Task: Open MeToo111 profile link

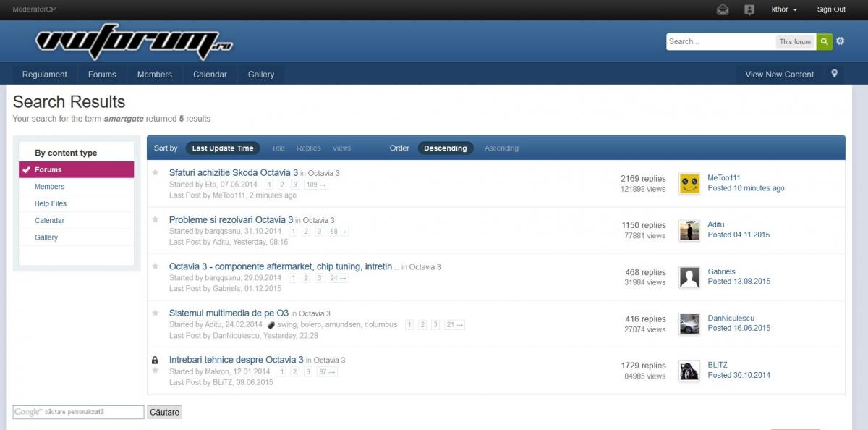Action: click(x=724, y=178)
